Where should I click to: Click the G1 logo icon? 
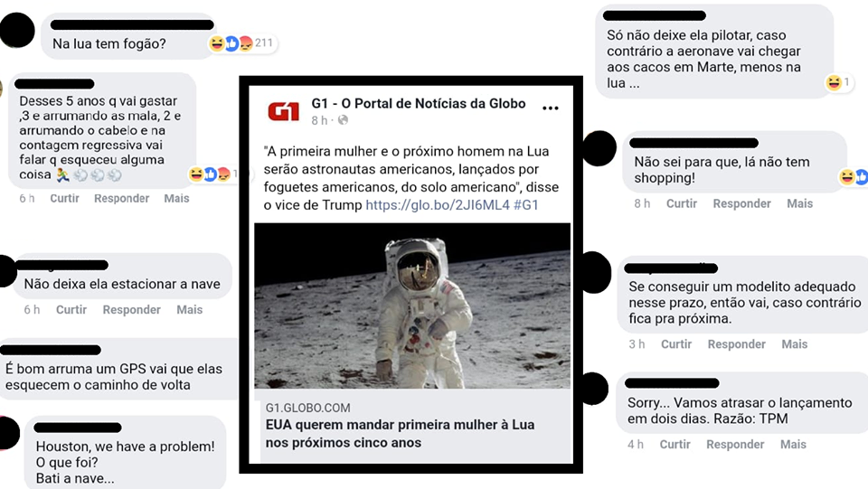pyautogui.click(x=283, y=111)
